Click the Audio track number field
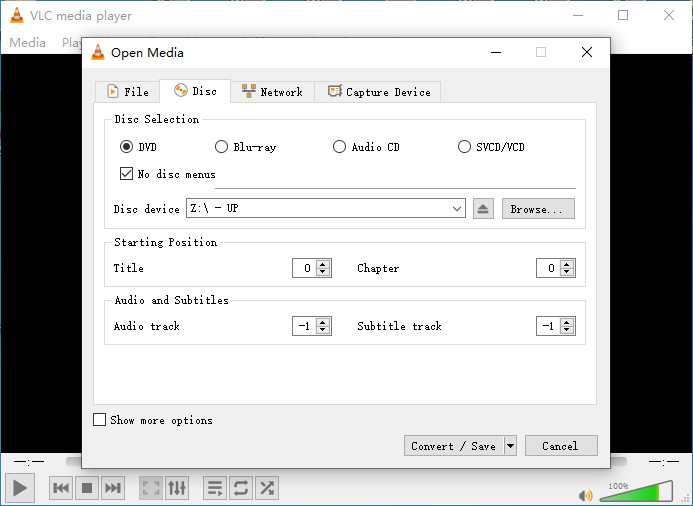This screenshot has height=506, width=693. (x=305, y=326)
